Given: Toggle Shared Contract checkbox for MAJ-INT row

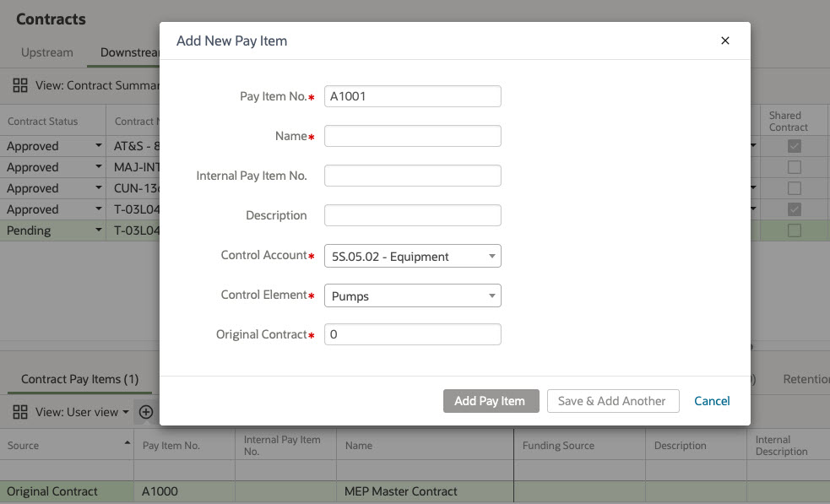Looking at the screenshot, I should point(794,167).
